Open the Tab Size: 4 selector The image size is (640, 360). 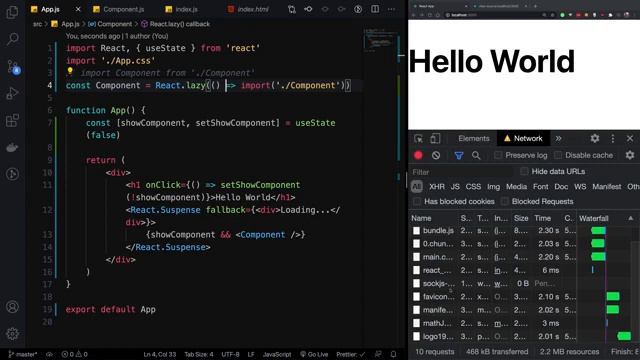[x=199, y=354]
